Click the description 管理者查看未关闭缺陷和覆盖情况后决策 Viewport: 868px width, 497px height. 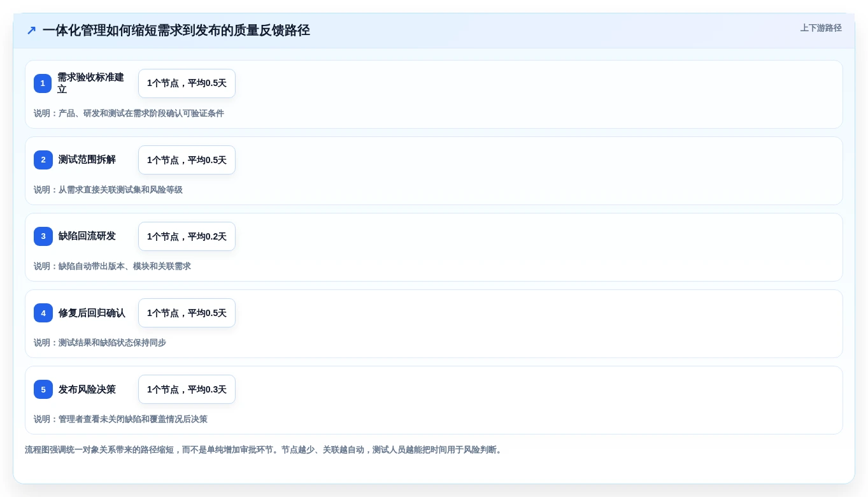click(133, 419)
